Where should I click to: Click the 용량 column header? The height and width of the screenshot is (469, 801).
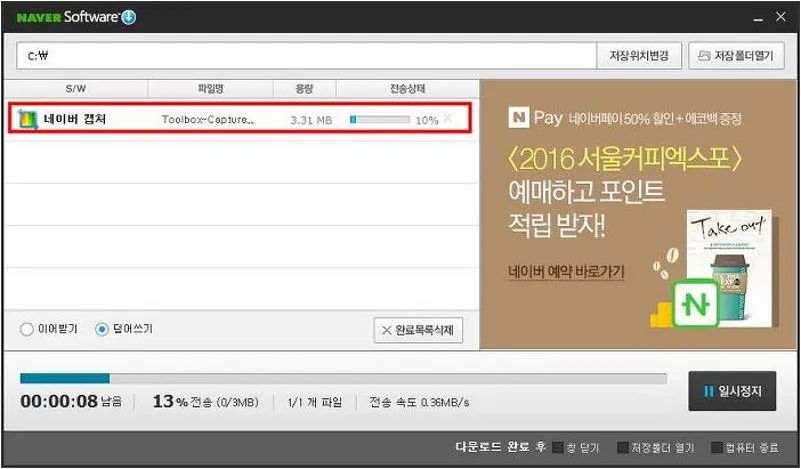coord(304,89)
